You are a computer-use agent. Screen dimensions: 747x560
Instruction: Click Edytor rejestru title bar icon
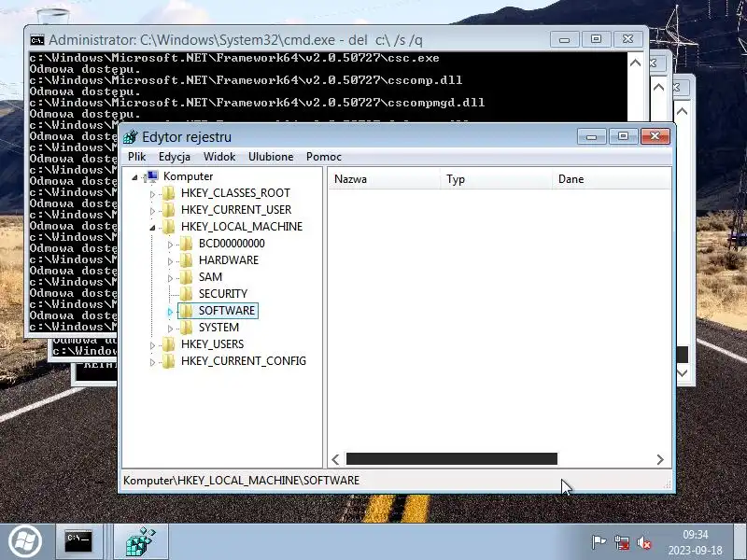pyautogui.click(x=130, y=137)
